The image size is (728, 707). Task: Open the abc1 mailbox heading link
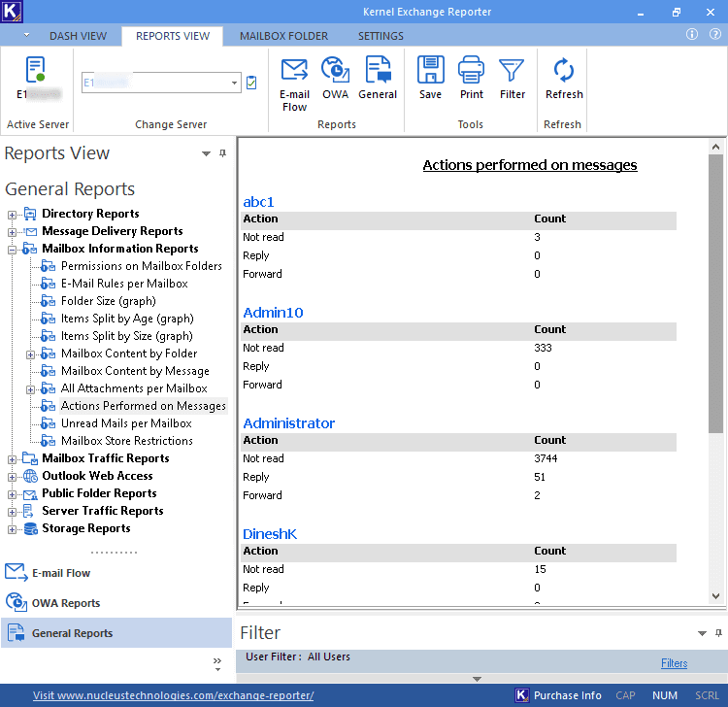pos(258,202)
